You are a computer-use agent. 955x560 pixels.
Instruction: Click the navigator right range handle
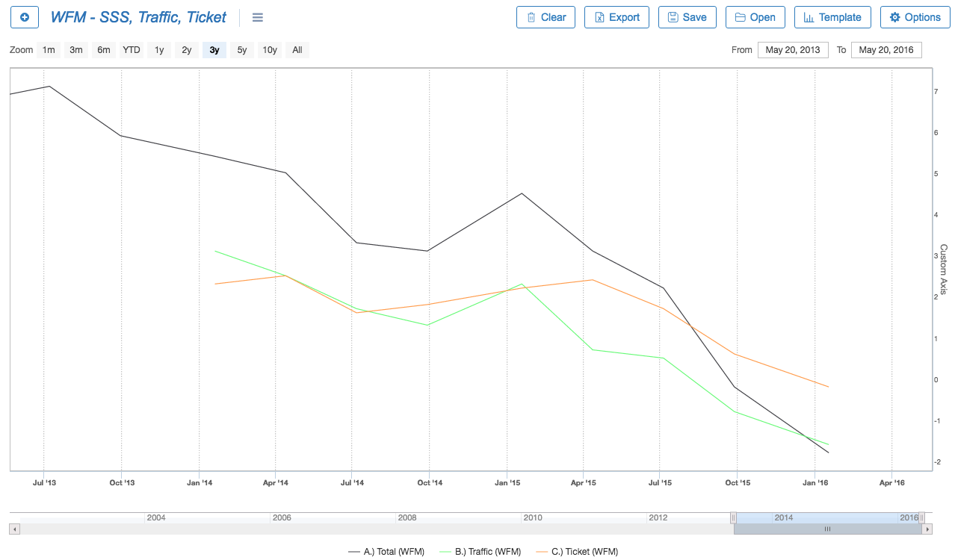pyautogui.click(x=921, y=517)
